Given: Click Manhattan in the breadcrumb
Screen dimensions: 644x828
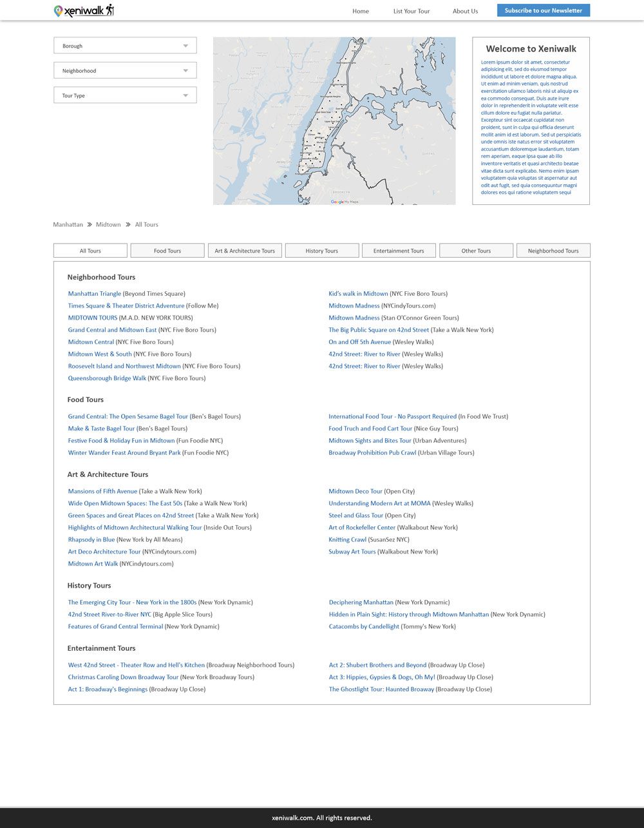Looking at the screenshot, I should pyautogui.click(x=68, y=224).
